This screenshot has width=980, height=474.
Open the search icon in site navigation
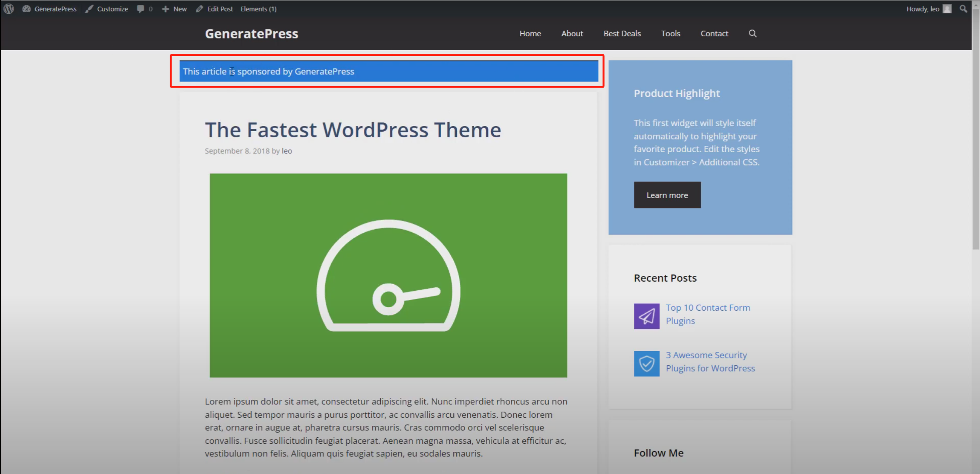click(752, 34)
